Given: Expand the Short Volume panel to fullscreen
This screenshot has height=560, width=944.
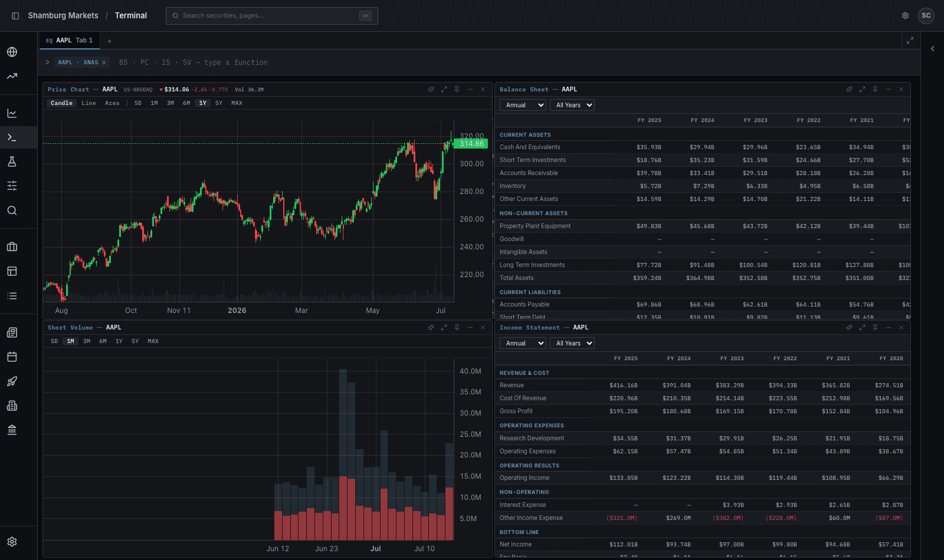Looking at the screenshot, I should pyautogui.click(x=444, y=328).
